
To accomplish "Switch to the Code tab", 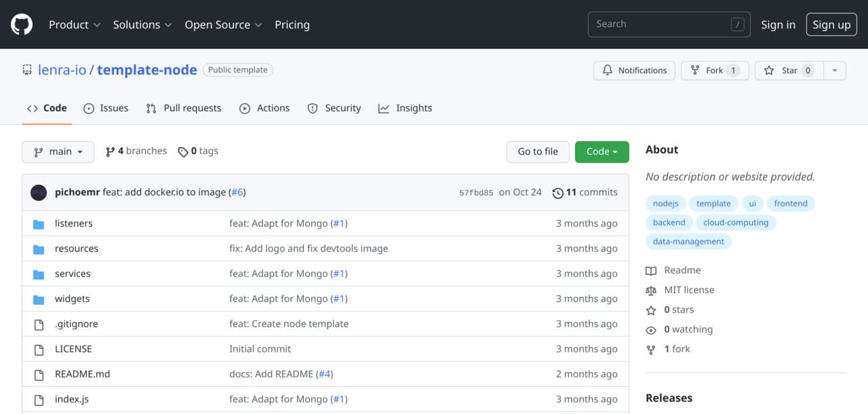I will tap(47, 108).
